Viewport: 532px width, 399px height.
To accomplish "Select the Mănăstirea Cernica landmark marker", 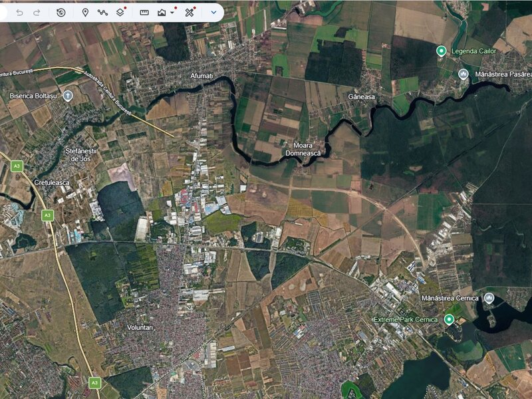I will tap(489, 298).
